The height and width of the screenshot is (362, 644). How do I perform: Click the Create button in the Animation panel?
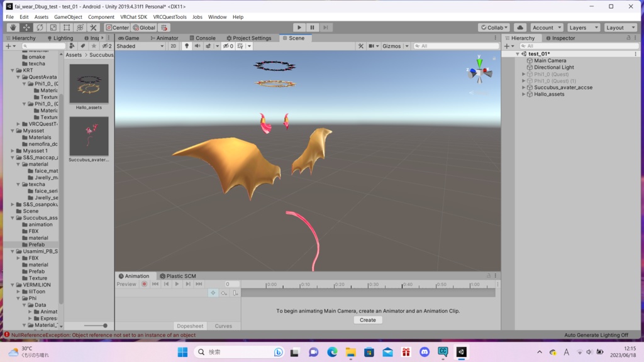pyautogui.click(x=367, y=320)
